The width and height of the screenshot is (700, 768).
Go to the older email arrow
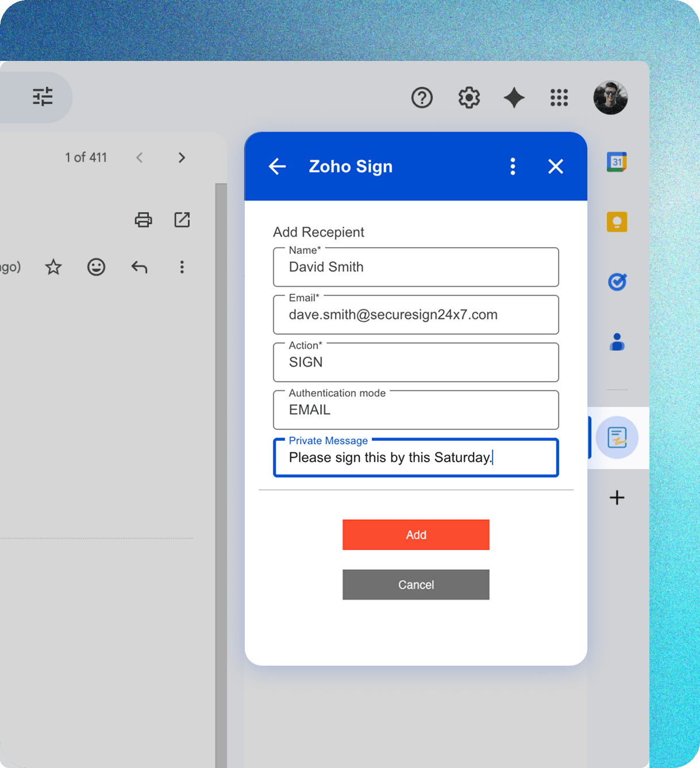(182, 158)
